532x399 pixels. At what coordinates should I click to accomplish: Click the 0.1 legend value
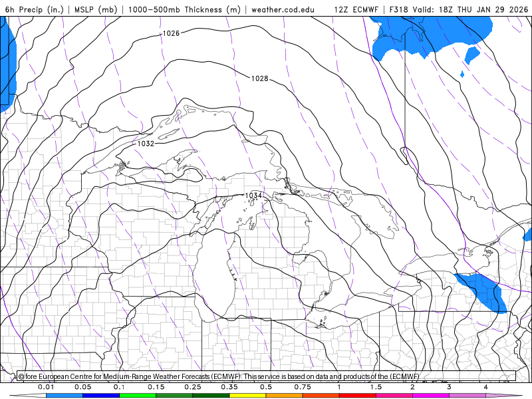point(119,387)
